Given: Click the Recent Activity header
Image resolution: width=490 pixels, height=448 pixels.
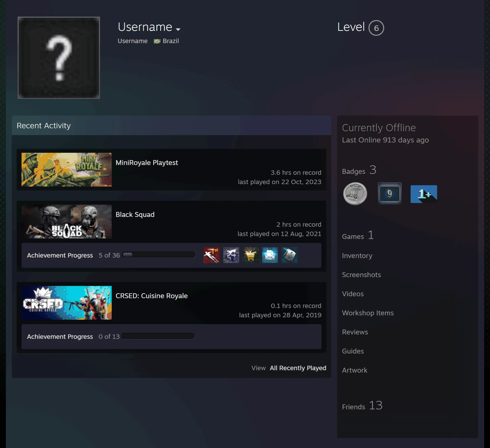Looking at the screenshot, I should pyautogui.click(x=171, y=125).
